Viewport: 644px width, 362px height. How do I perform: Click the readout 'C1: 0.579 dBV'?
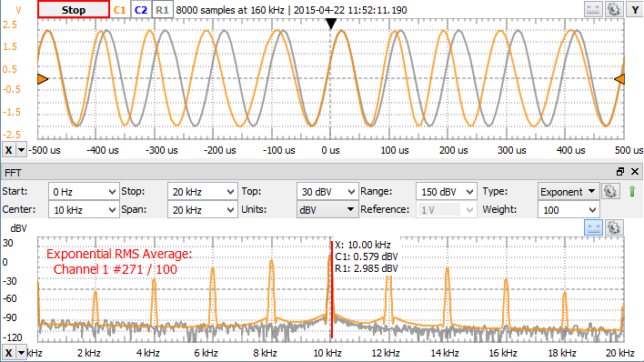click(367, 256)
